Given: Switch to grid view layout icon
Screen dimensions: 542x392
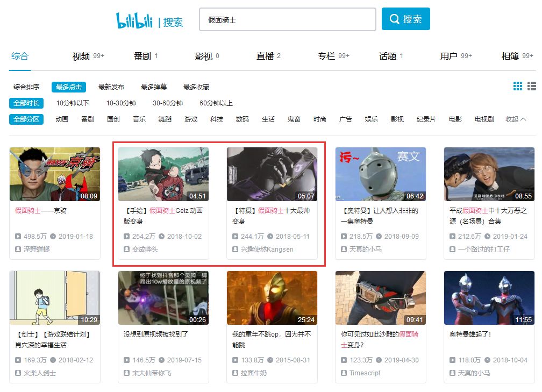Looking at the screenshot, I should (x=517, y=86).
